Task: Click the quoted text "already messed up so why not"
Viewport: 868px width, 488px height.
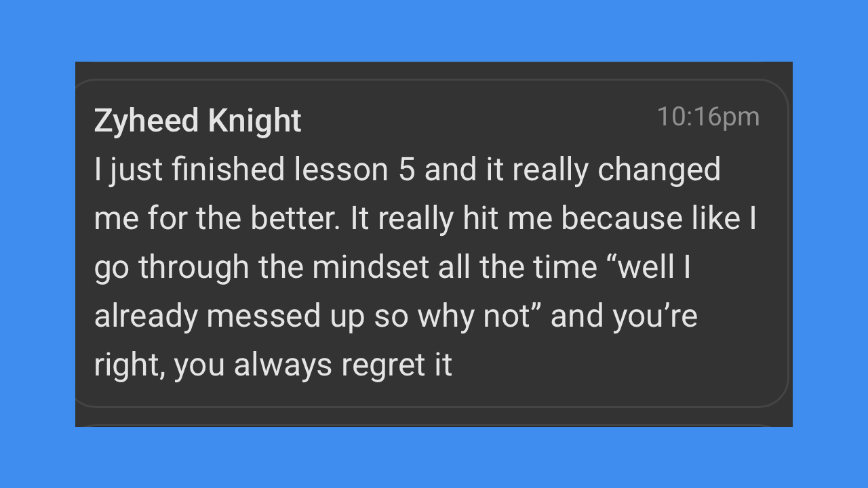Action: 313,317
